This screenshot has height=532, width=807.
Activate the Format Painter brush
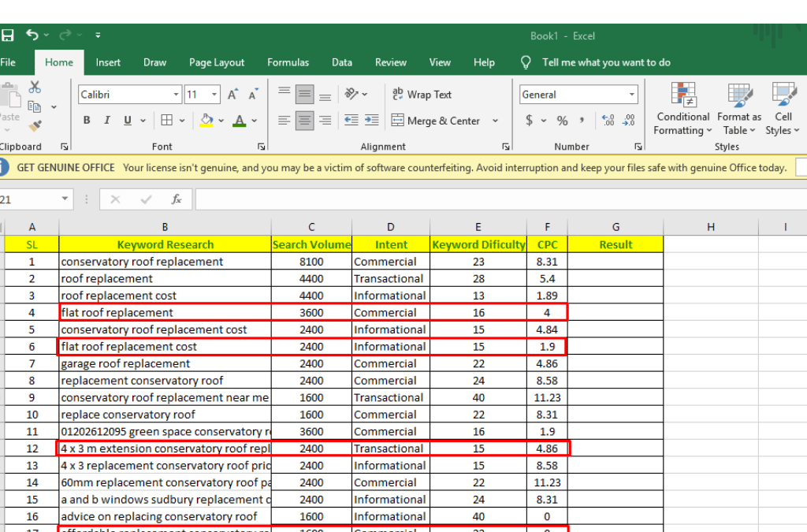click(35, 125)
